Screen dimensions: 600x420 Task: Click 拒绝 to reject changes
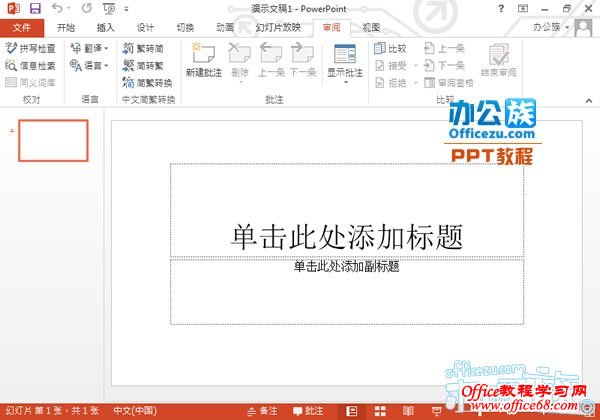pos(391,83)
